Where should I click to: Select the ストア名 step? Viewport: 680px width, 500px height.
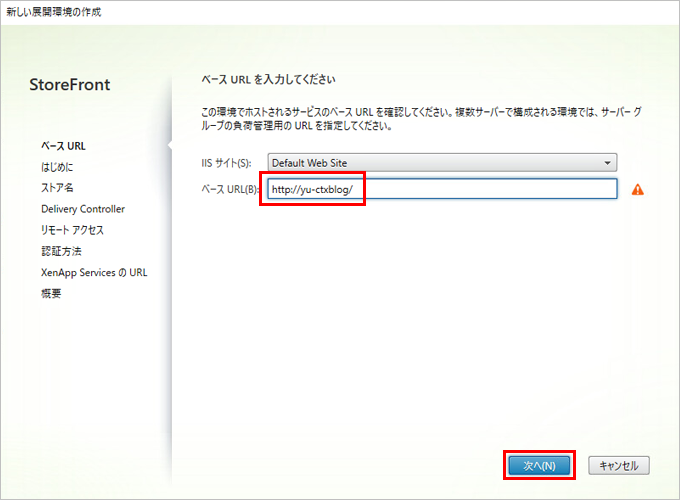coord(58,188)
